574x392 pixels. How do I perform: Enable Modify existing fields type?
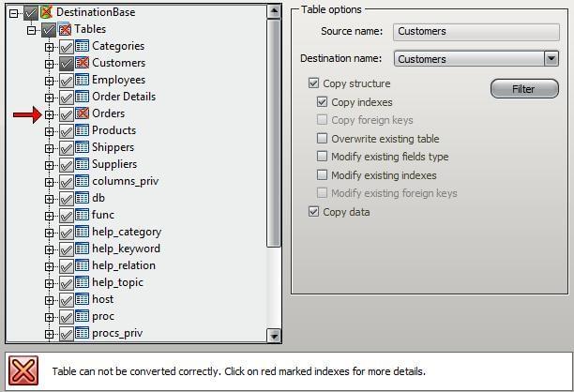pos(322,157)
